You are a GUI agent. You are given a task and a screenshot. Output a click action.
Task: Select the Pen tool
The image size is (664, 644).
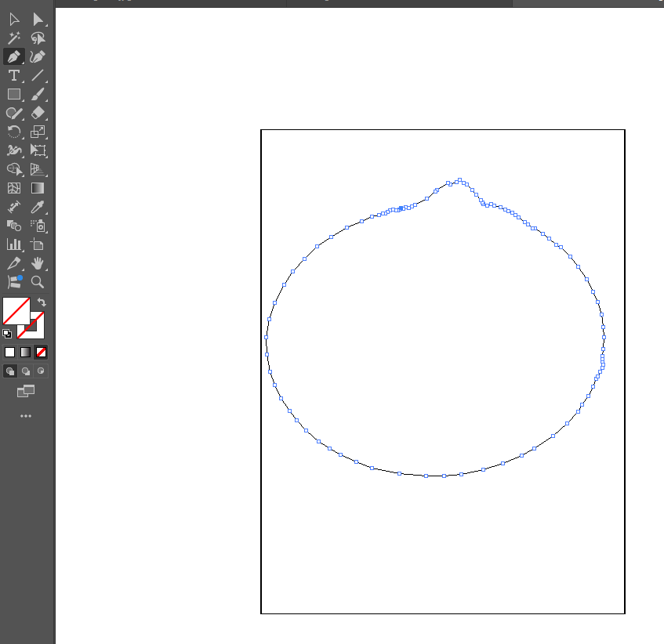click(14, 56)
